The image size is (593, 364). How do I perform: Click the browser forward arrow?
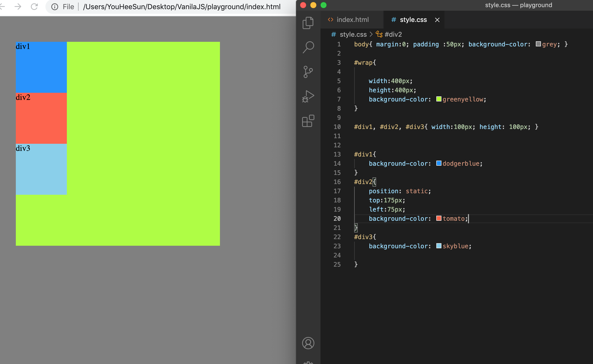coord(18,7)
